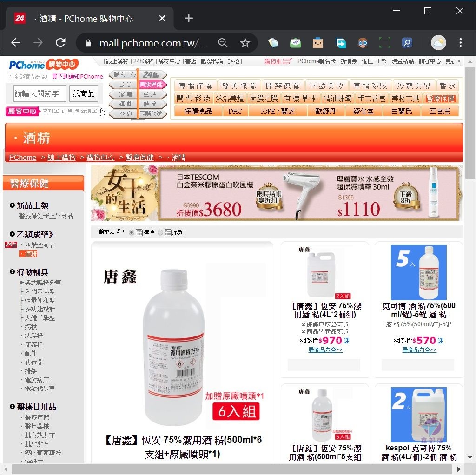
Task: Click the vertical scrollbar thumb
Action: (470, 123)
